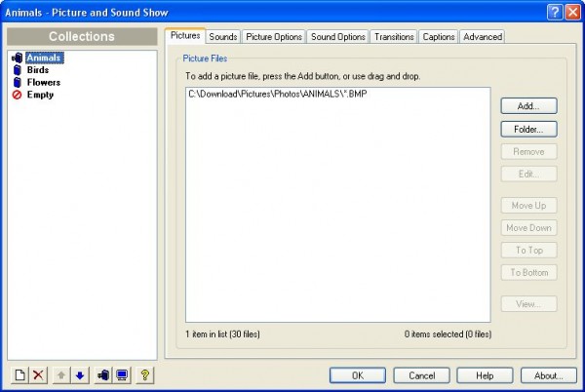Image resolution: width=585 pixels, height=392 pixels.
Task: Click the blue down arrow icon
Action: (x=80, y=374)
